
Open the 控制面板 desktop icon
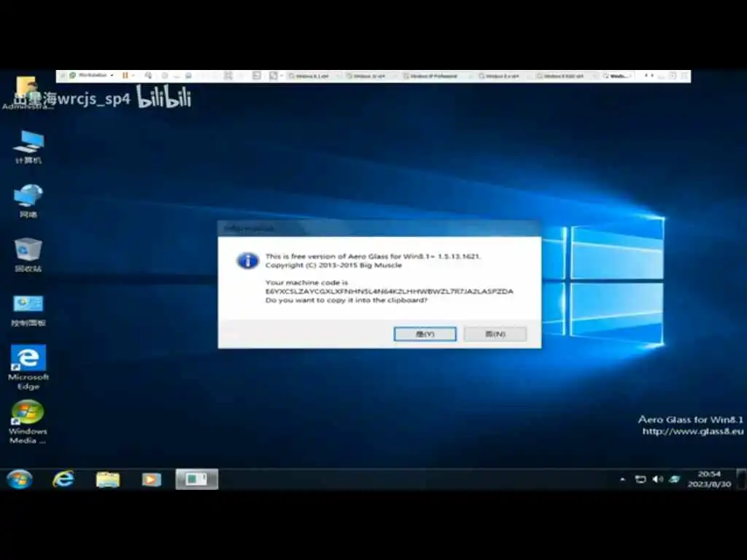pos(28,309)
